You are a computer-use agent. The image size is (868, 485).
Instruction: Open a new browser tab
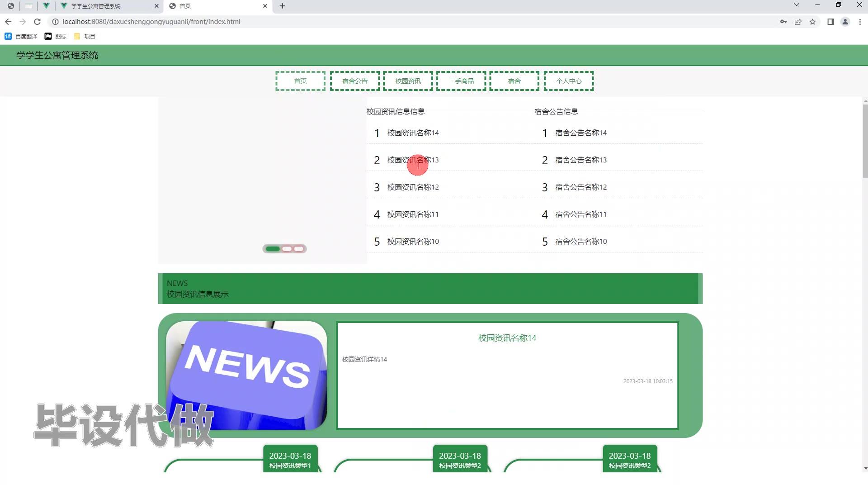click(x=283, y=6)
